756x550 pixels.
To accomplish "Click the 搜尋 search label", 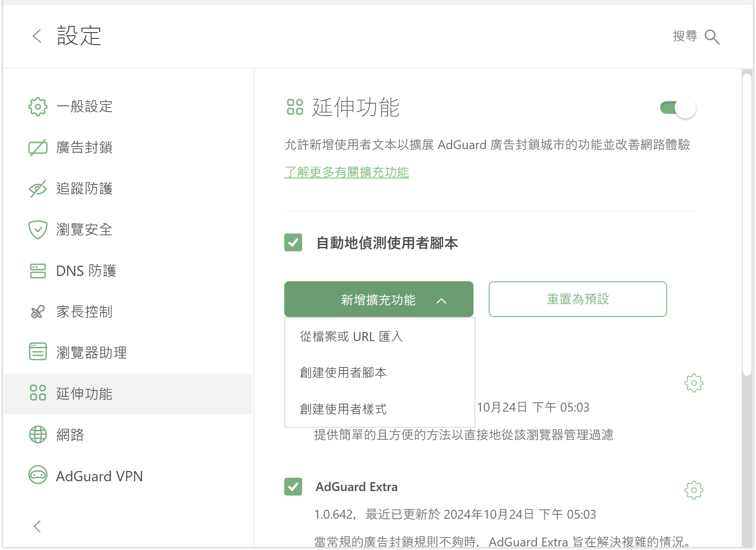I will pyautogui.click(x=685, y=36).
